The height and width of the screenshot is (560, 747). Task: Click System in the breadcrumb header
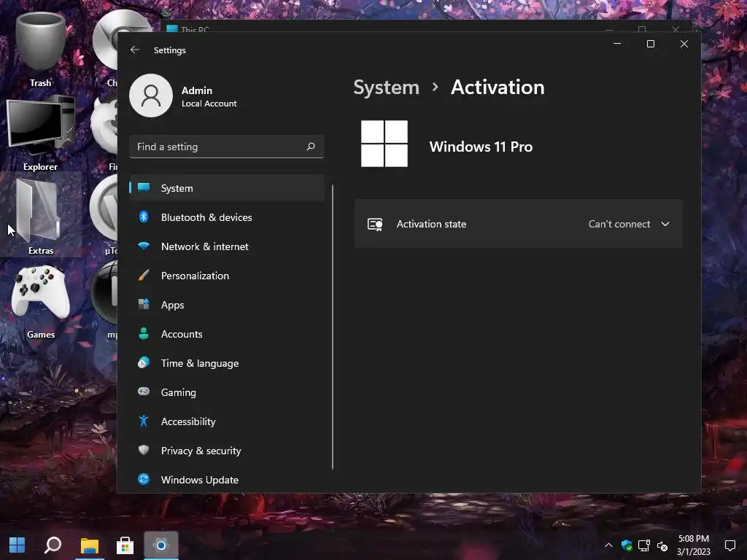[387, 87]
